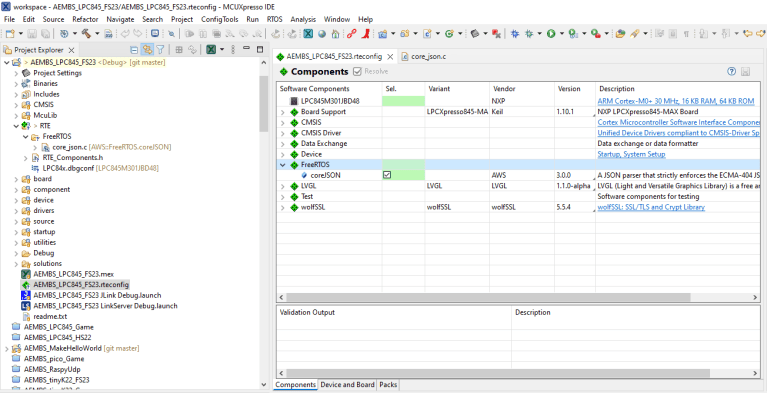Expand the Board Support component row
Image resolution: width=767 pixels, height=393 pixels.
click(x=282, y=112)
